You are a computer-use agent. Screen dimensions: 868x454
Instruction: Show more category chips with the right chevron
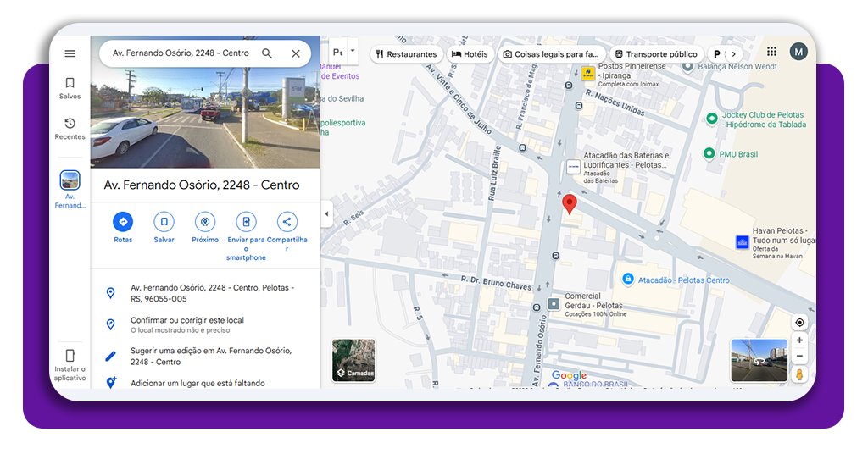pos(733,54)
